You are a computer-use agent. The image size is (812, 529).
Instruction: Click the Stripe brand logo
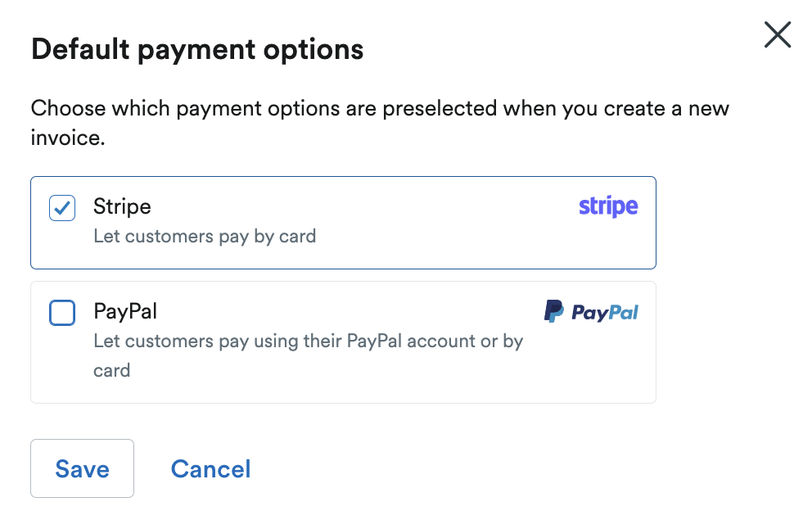[x=607, y=206]
